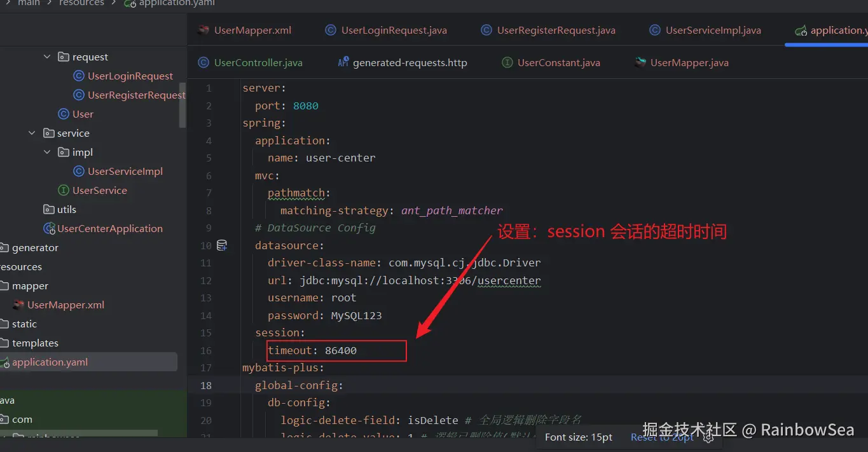Screen dimensions: 868x452
Task: Open the UserMapper.xml editor tab
Action: pyautogui.click(x=245, y=30)
